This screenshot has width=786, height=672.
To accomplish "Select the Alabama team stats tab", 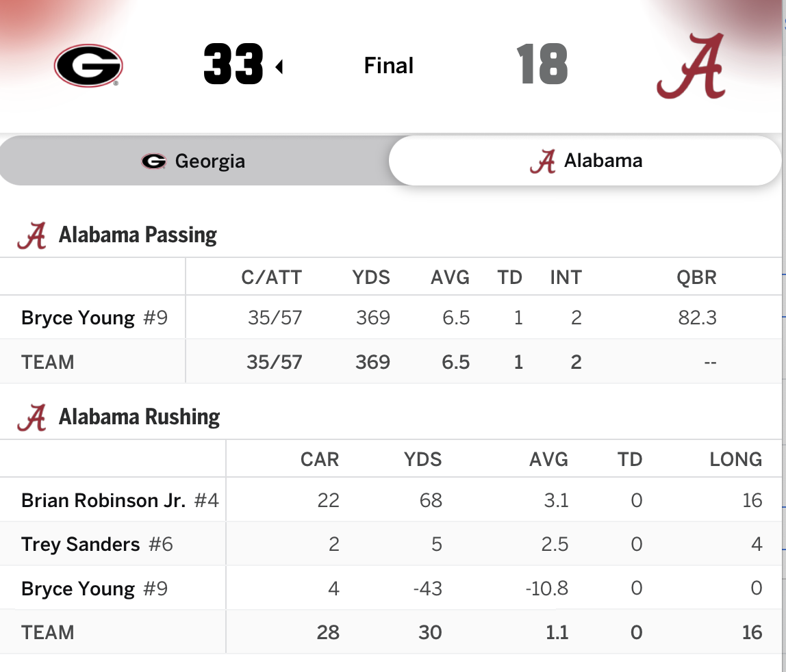I will 585,161.
